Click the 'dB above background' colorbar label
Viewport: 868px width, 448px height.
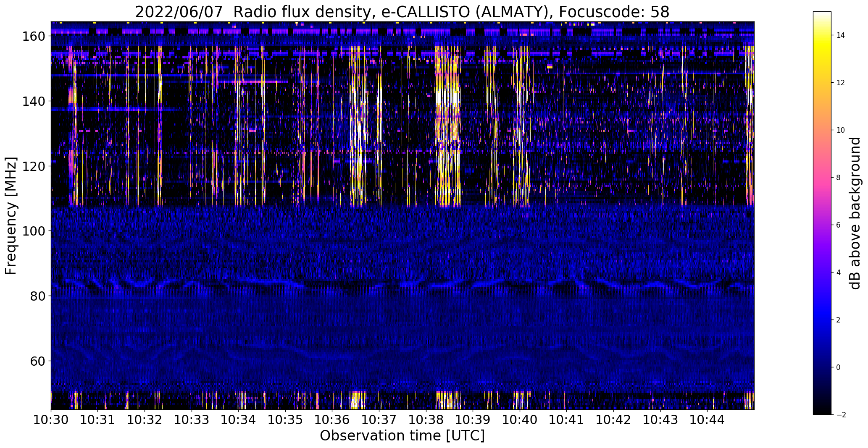click(855, 213)
